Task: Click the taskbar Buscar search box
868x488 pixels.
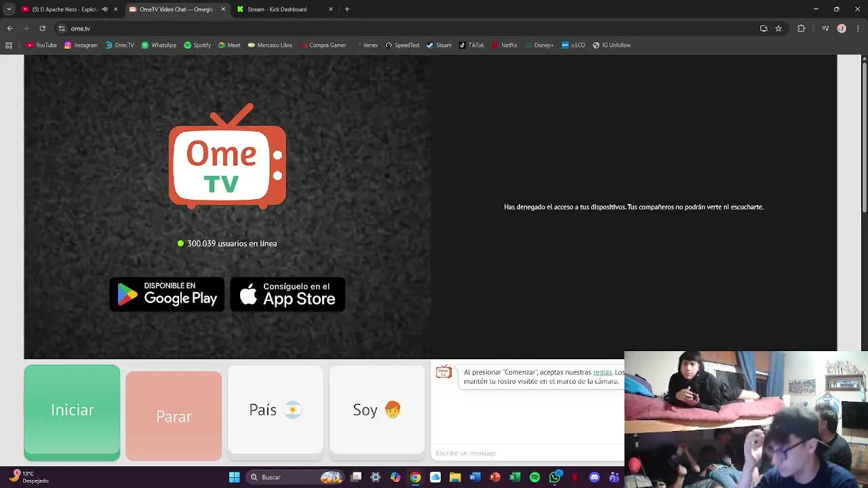Action: coord(295,477)
